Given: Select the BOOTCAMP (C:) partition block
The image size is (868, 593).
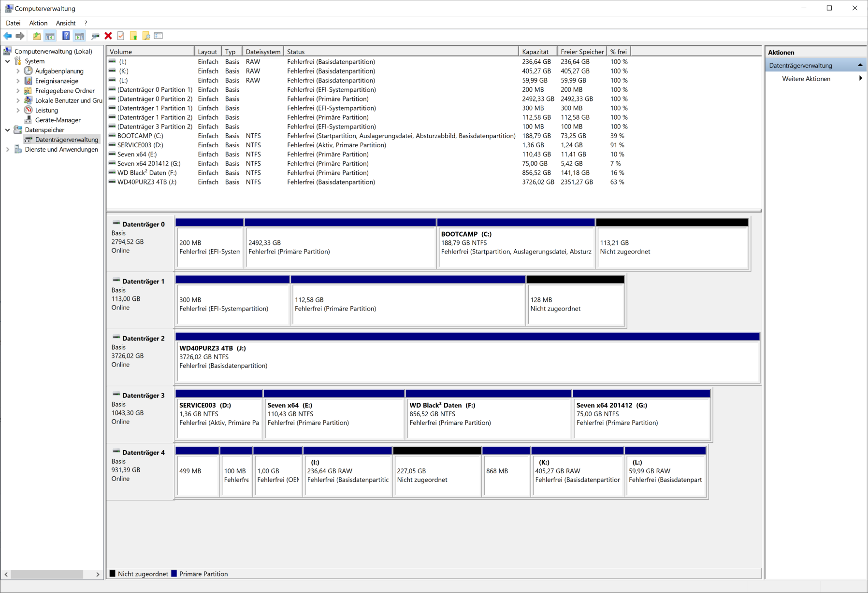Looking at the screenshot, I should coord(516,243).
